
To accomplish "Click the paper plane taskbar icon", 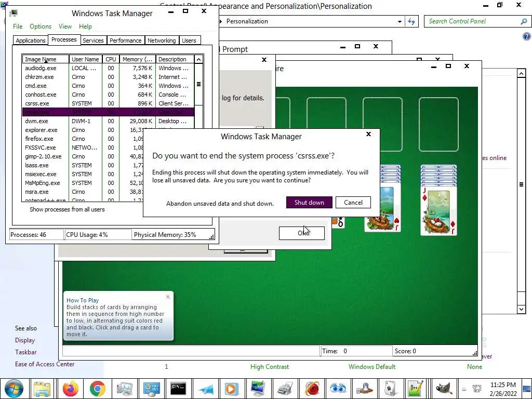I will (x=206, y=389).
